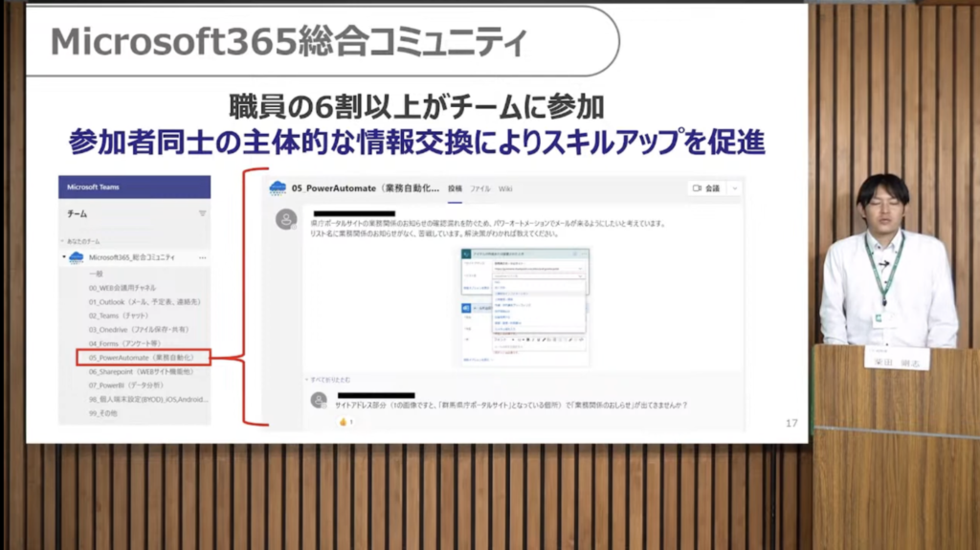Screen dimensions: 980x550
Task: Click the filter icon beside チーム header
Action: (x=203, y=213)
